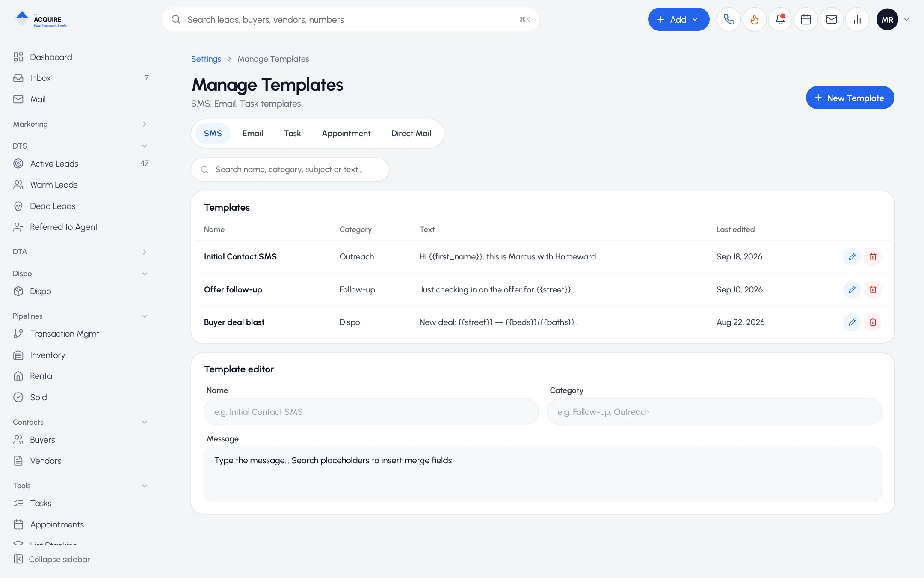Expand the Marketing section
Image resolution: width=924 pixels, height=578 pixels.
click(x=81, y=124)
